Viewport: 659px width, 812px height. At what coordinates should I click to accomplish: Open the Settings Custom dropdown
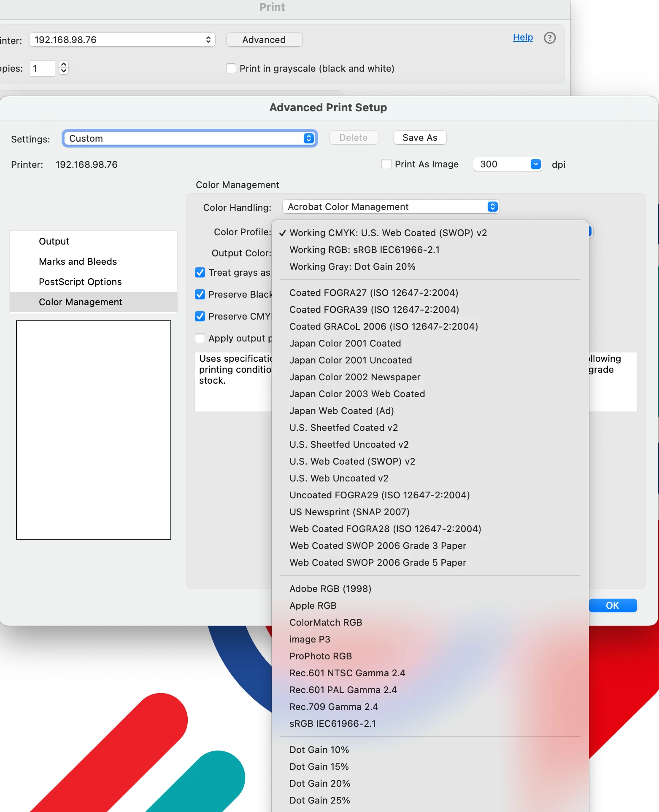tap(189, 138)
